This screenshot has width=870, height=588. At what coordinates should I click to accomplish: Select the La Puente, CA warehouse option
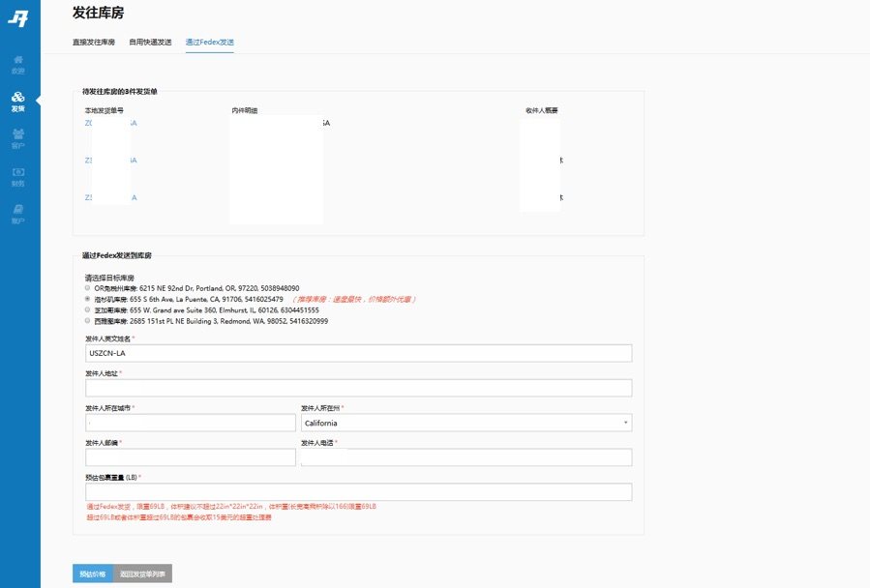(88, 299)
